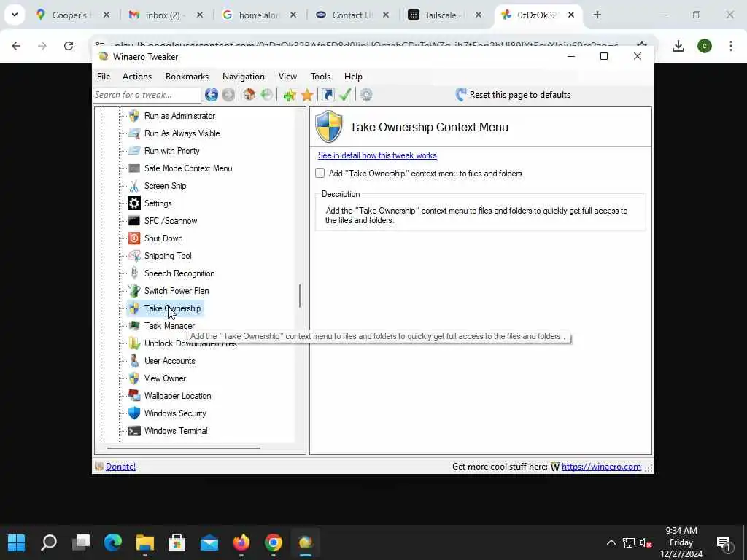Image resolution: width=747 pixels, height=560 pixels.
Task: Select the Unblock Downloaded Files icon
Action: click(134, 343)
